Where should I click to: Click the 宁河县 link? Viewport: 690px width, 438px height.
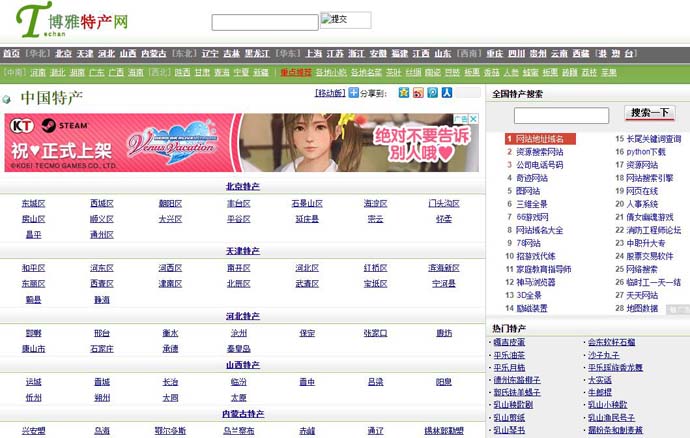click(444, 283)
